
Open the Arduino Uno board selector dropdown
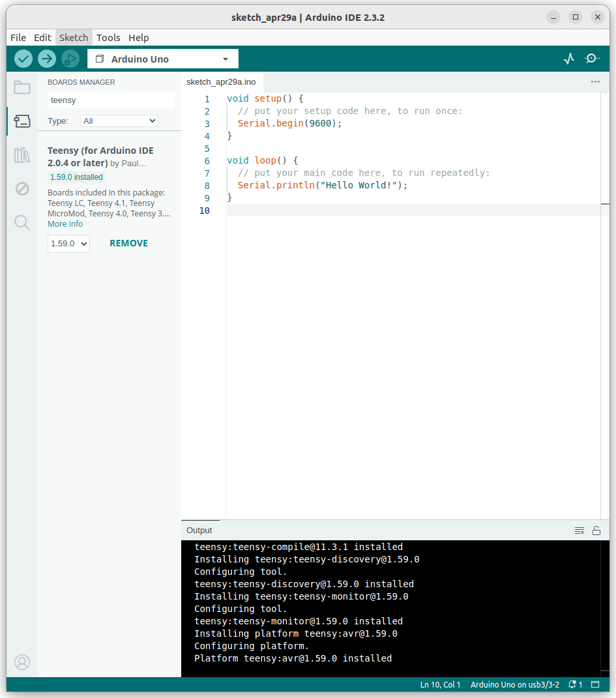[163, 59]
